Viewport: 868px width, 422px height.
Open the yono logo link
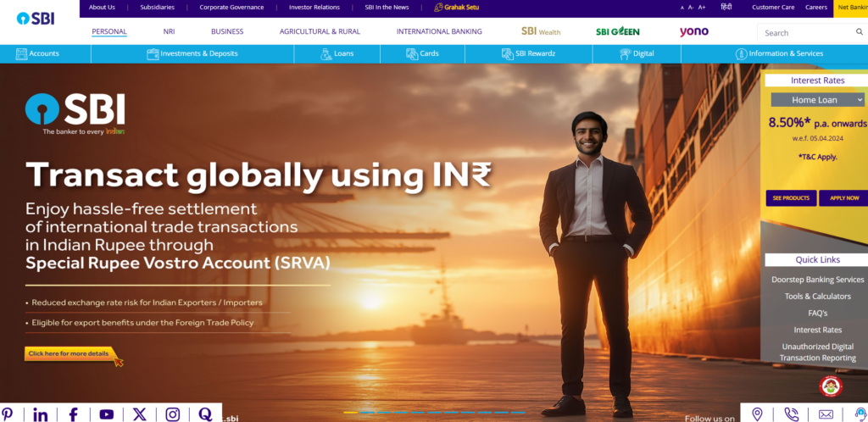694,31
